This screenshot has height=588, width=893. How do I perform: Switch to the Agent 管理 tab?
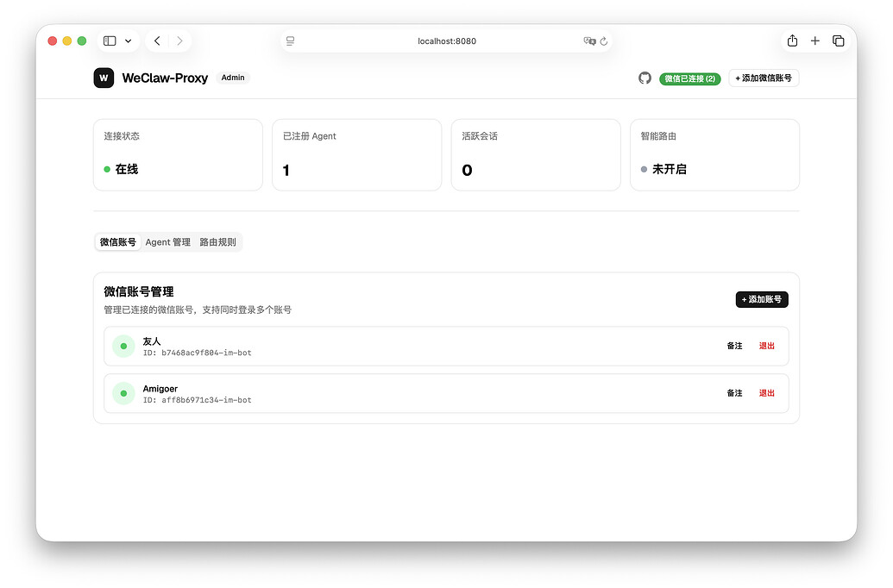tap(167, 242)
